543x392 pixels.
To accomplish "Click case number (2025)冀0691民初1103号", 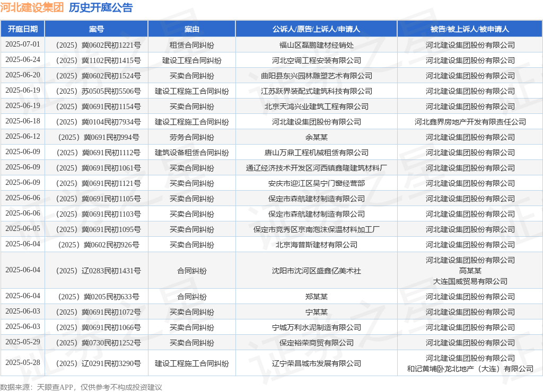I will click(x=98, y=214).
